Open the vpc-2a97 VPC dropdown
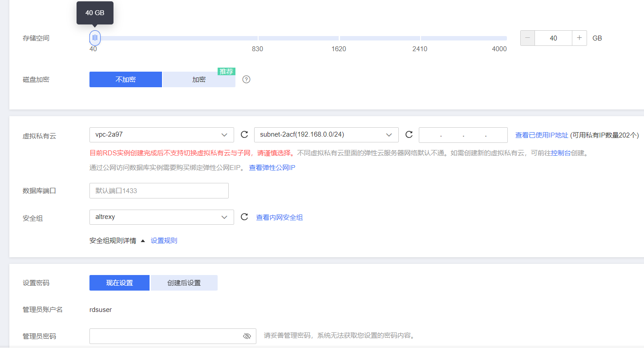This screenshot has width=644, height=348. (162, 135)
